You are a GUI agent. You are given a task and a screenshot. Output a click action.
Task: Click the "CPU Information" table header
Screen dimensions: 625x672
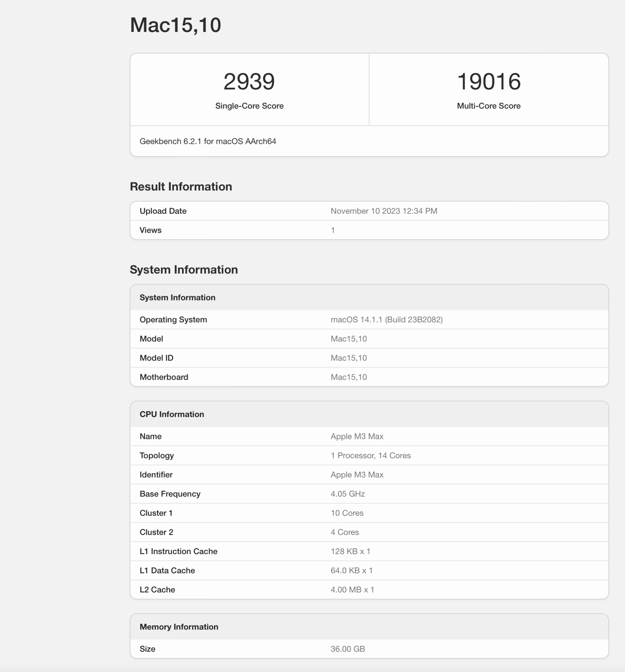[369, 414]
